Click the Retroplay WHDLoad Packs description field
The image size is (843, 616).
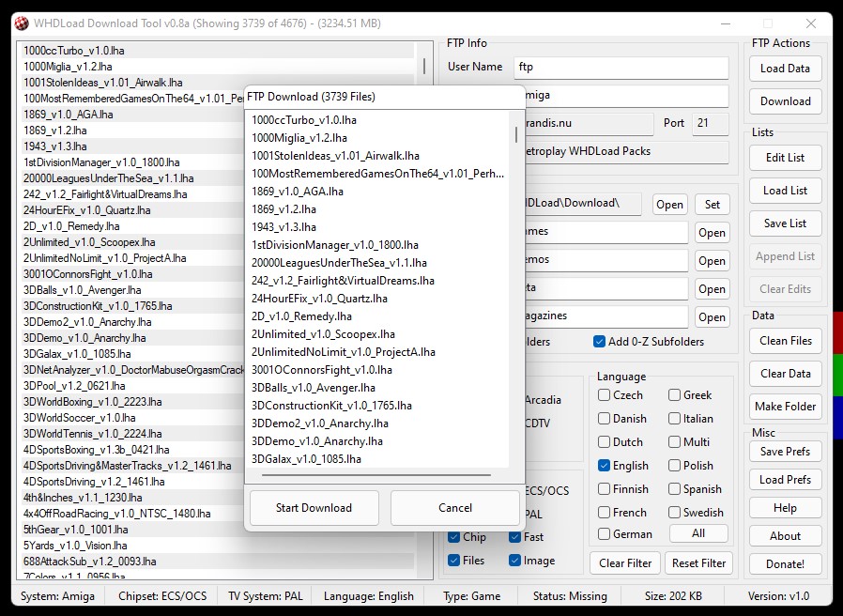click(x=626, y=152)
